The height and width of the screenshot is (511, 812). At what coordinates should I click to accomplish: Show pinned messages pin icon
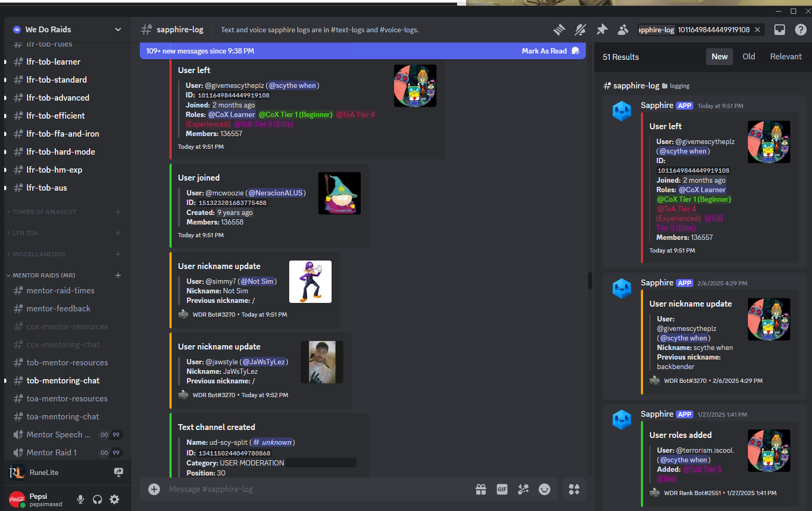(x=602, y=30)
